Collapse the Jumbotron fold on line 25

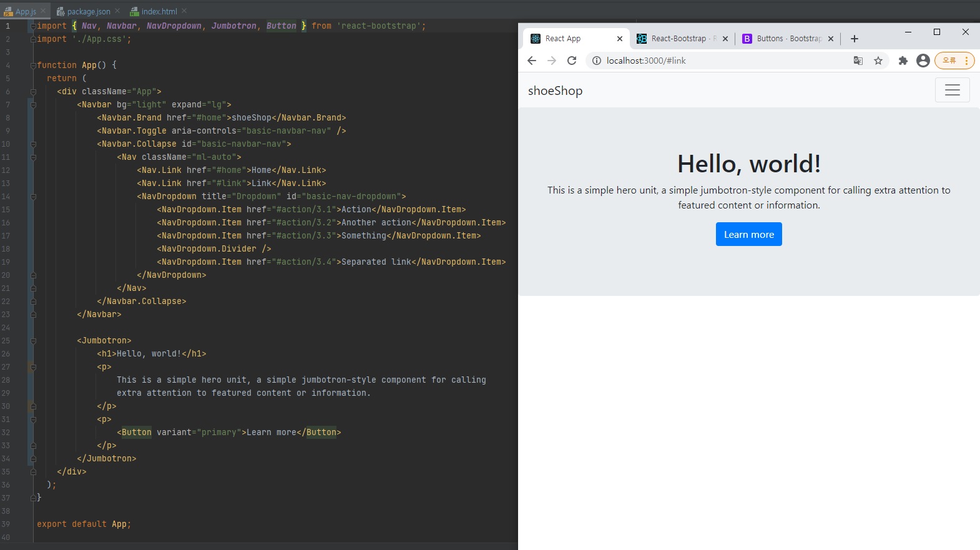pyautogui.click(x=33, y=341)
